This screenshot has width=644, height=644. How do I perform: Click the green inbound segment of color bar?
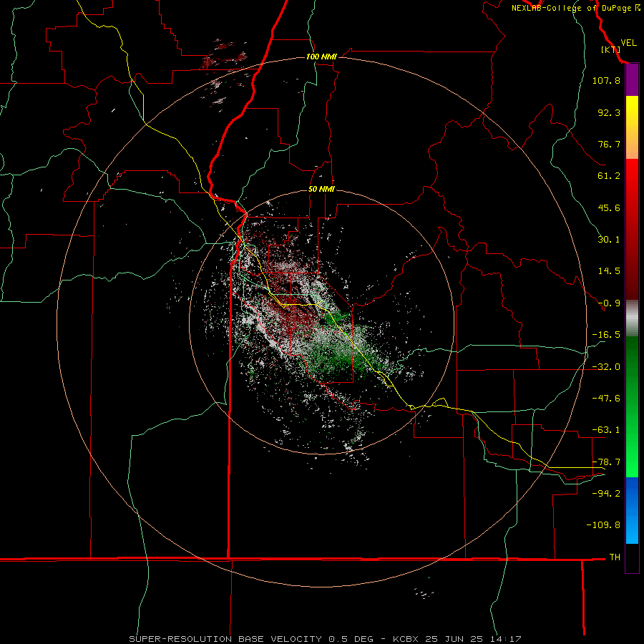632,406
